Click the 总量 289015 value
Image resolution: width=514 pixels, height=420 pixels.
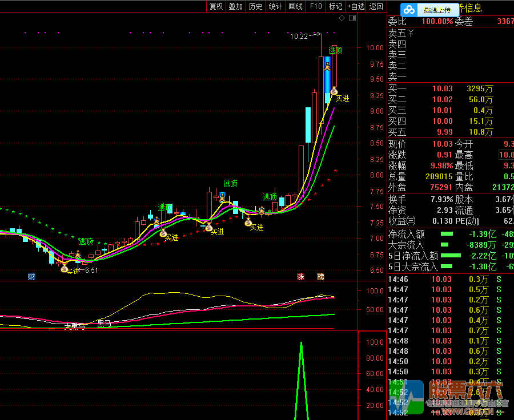(439, 176)
